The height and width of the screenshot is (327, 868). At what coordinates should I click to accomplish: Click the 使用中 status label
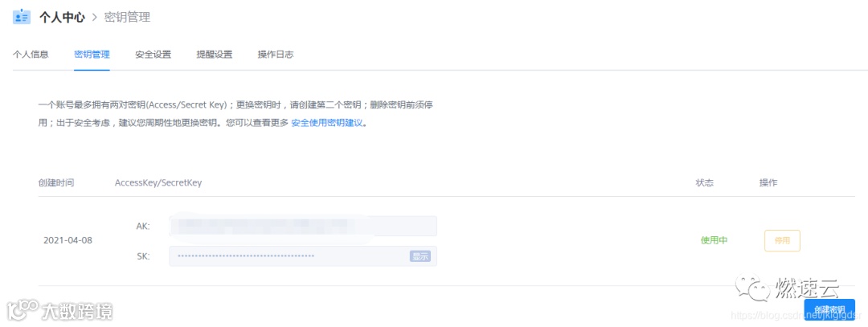click(714, 240)
